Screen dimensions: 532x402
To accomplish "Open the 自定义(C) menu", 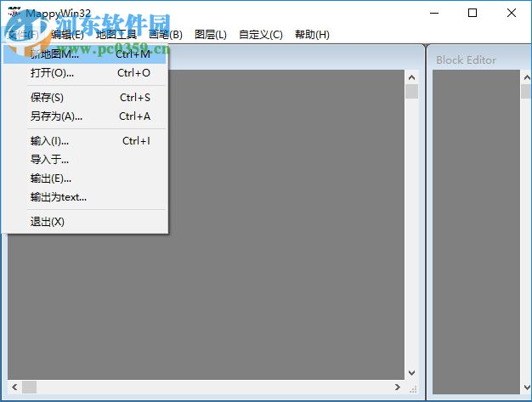I will [x=261, y=35].
